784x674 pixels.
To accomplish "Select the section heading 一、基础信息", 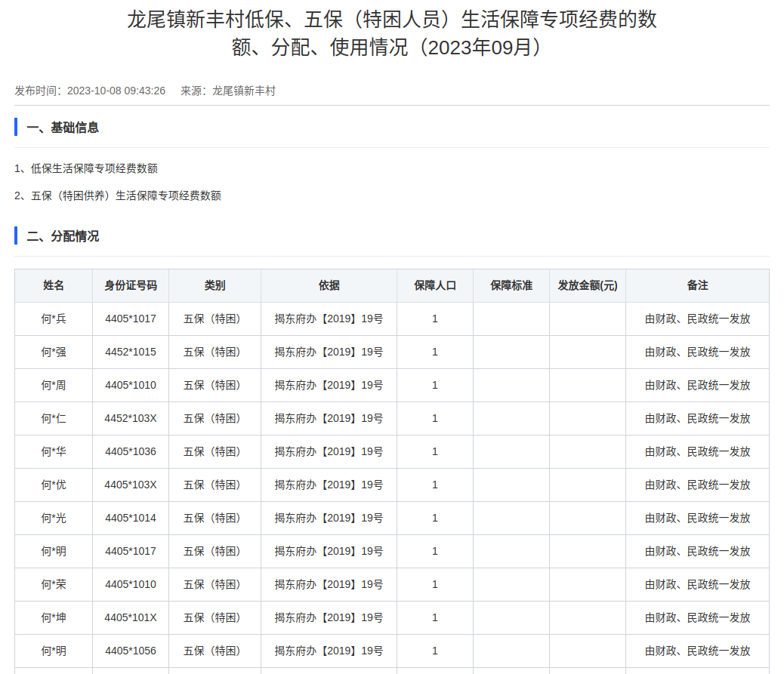I will 63,128.
